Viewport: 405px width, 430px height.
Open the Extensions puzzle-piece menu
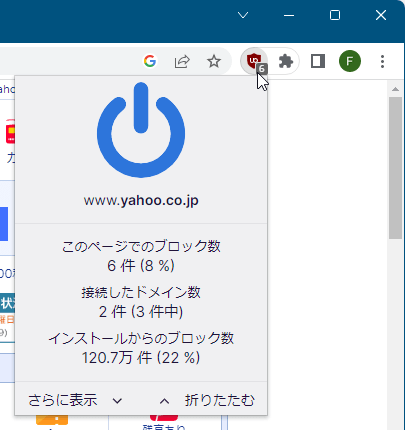coord(286,61)
